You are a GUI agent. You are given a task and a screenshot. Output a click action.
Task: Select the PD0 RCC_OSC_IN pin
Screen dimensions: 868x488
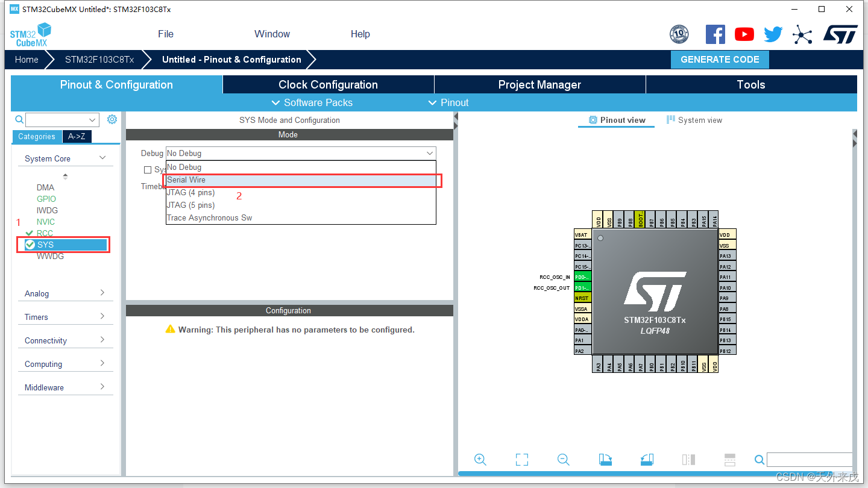click(582, 277)
